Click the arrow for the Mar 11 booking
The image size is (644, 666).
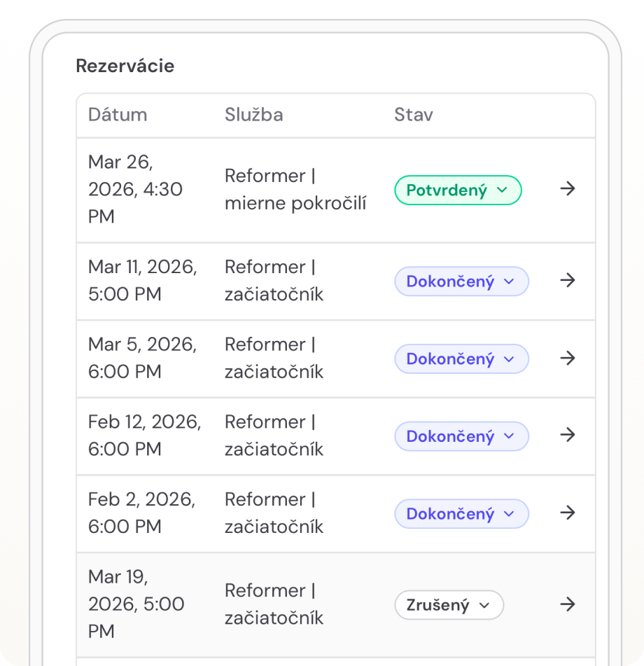pyautogui.click(x=567, y=281)
